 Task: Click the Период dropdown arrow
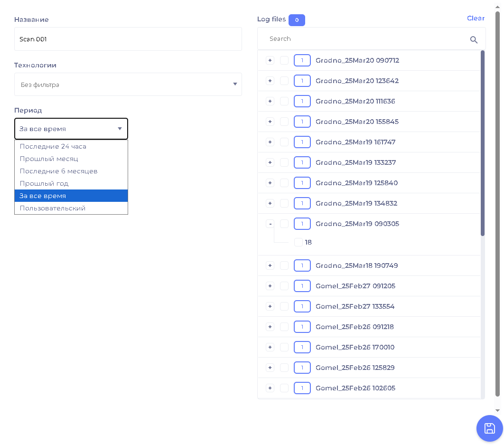(x=120, y=129)
